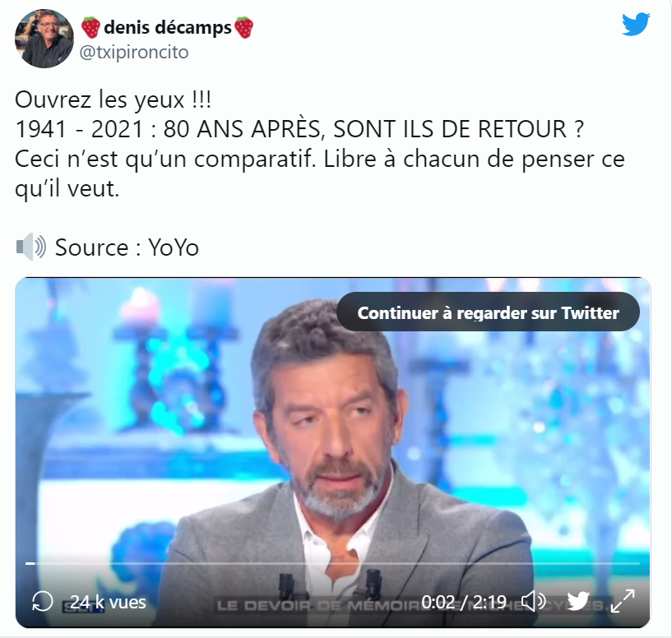Seek along the video progress bar
Screen dimensions: 672x638
click(332, 563)
